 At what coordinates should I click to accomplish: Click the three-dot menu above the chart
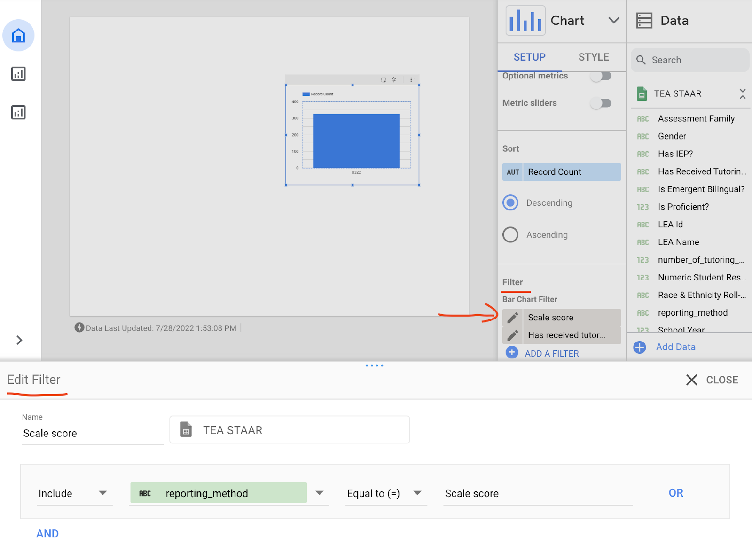click(x=412, y=79)
